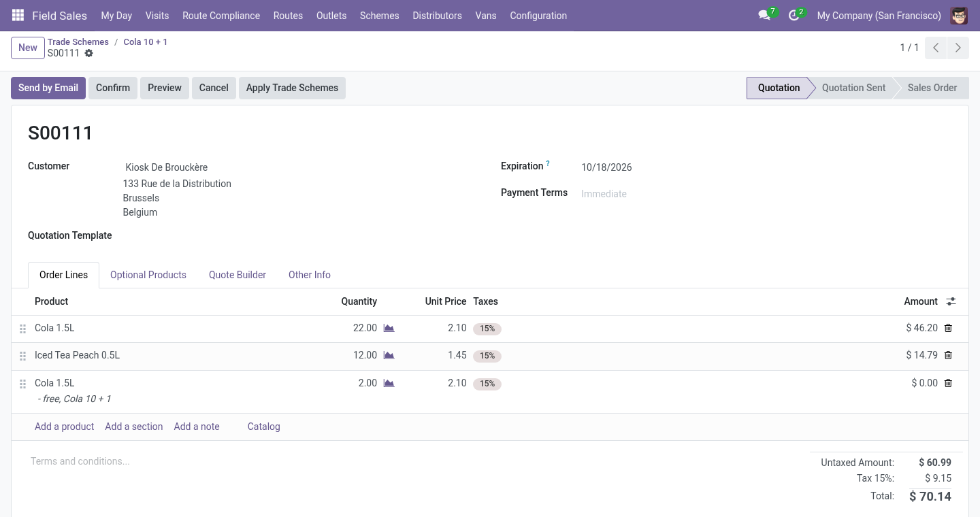Viewport: 980px width, 517px height.
Task: Open the Distributors menu
Action: click(437, 15)
